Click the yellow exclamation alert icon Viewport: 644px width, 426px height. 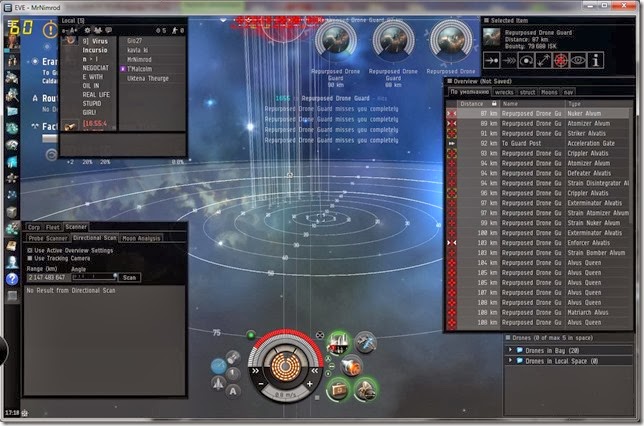(x=50, y=30)
